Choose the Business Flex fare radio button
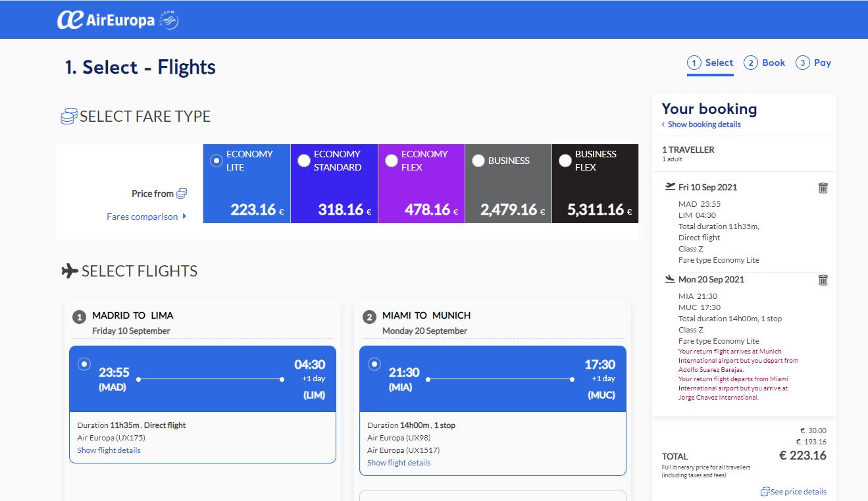This screenshot has height=501, width=868. pyautogui.click(x=565, y=161)
